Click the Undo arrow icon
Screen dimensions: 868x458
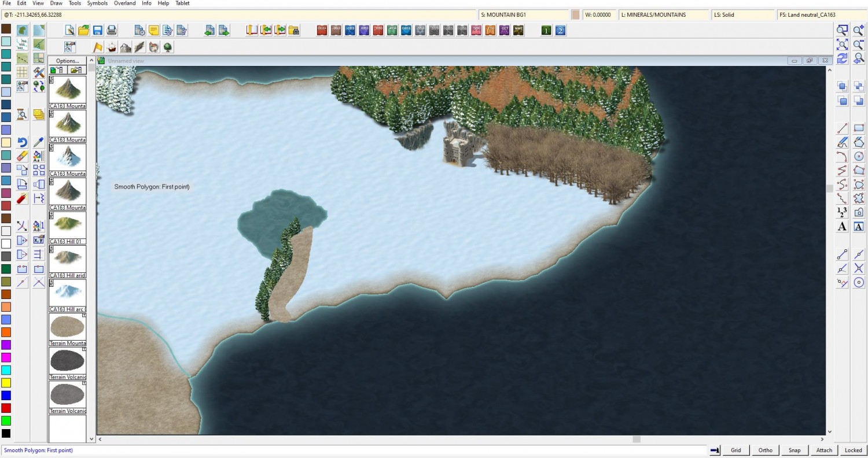pyautogui.click(x=22, y=142)
